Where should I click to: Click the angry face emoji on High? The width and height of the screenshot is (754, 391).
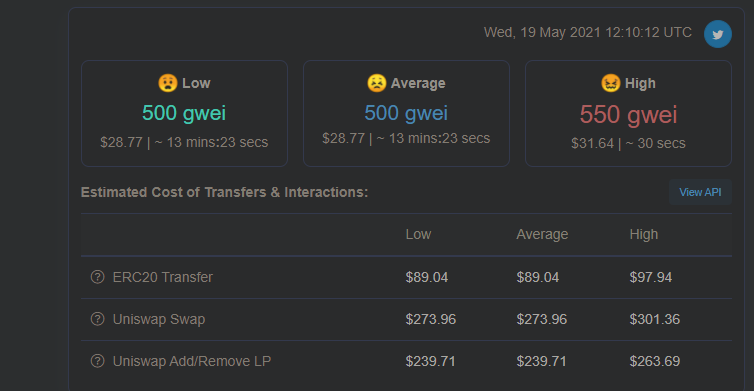(611, 83)
